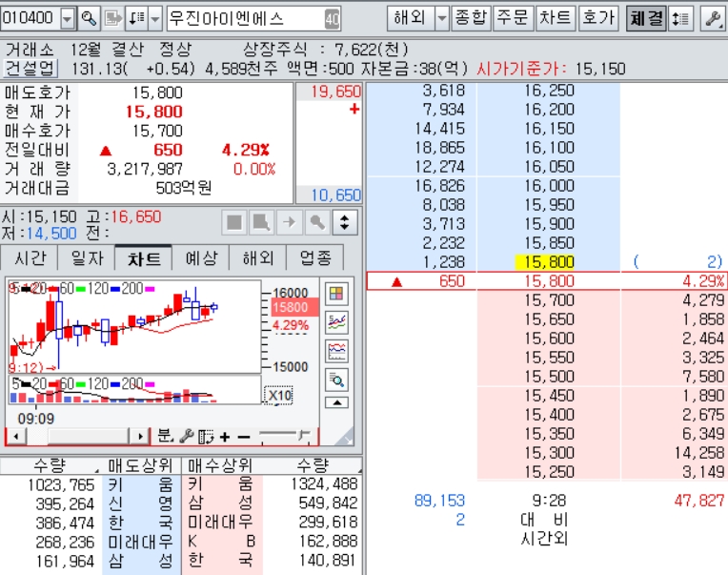Click the chart horizontal scrollbar track
The width and height of the screenshot is (728, 575).
click(x=78, y=437)
